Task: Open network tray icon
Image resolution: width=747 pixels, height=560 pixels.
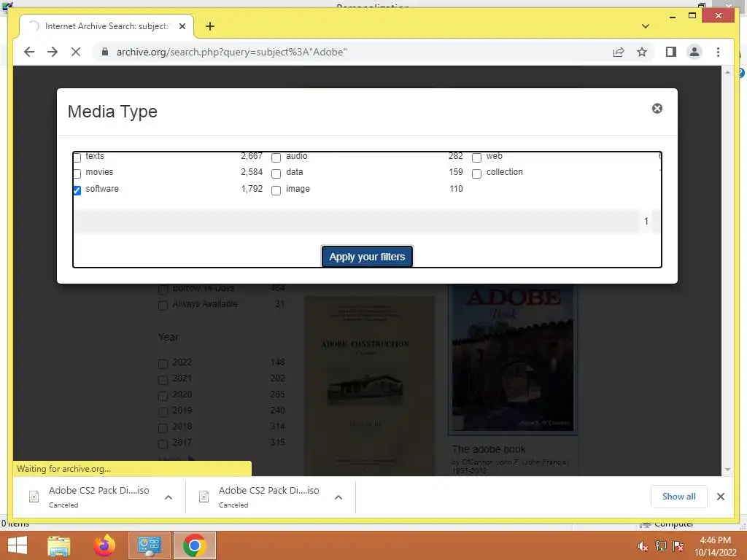Action: [661, 546]
